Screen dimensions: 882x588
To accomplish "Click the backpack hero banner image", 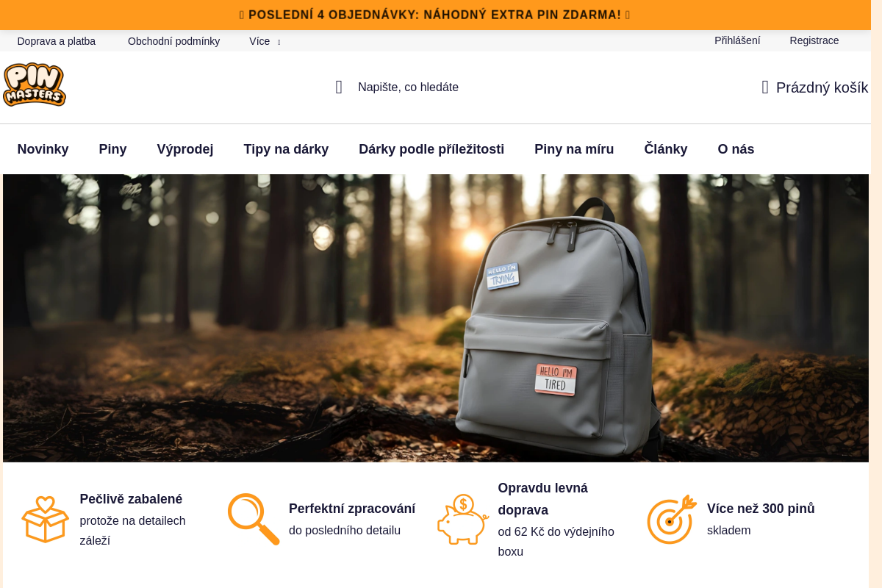I will (x=436, y=318).
